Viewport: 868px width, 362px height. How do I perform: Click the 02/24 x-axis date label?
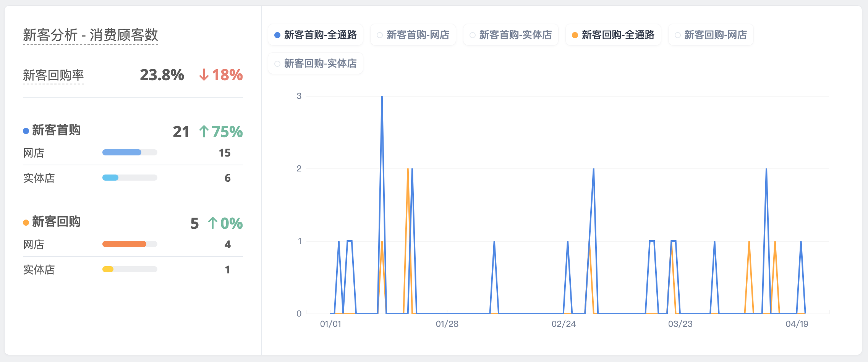click(564, 324)
